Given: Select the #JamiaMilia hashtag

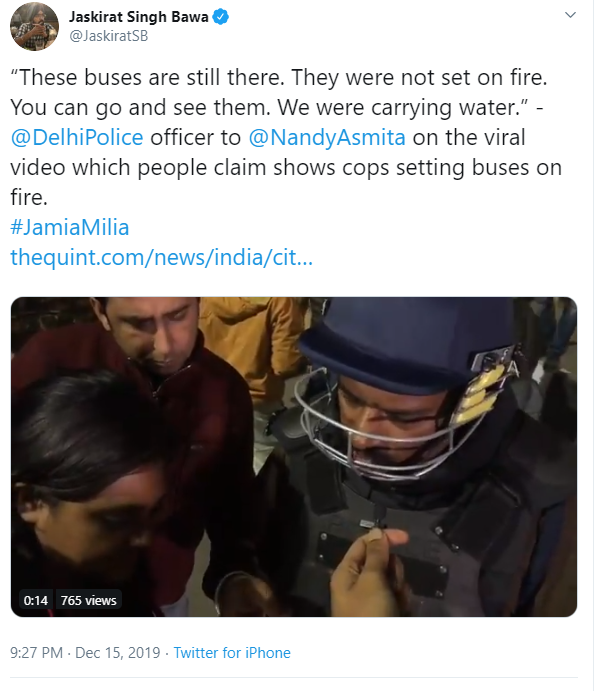Looking at the screenshot, I should click(70, 227).
